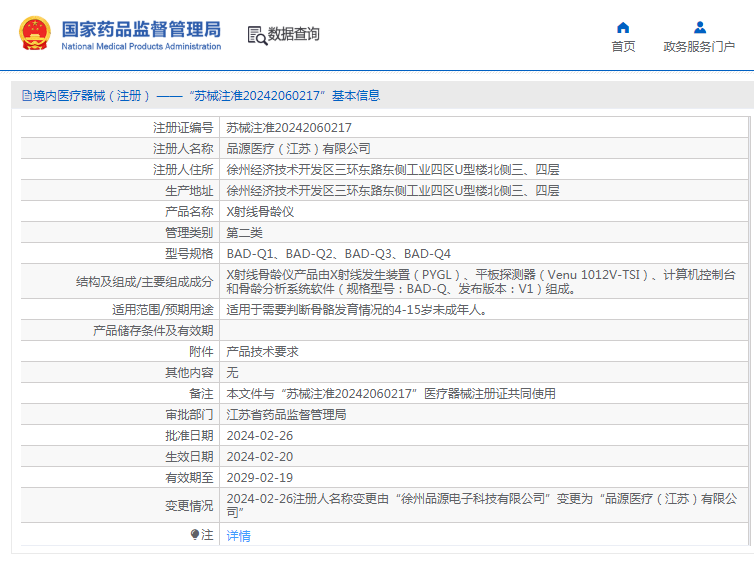Image resolution: width=754 pixels, height=567 pixels.
Task: Select product name X射线骨龄仪
Action: coord(260,212)
